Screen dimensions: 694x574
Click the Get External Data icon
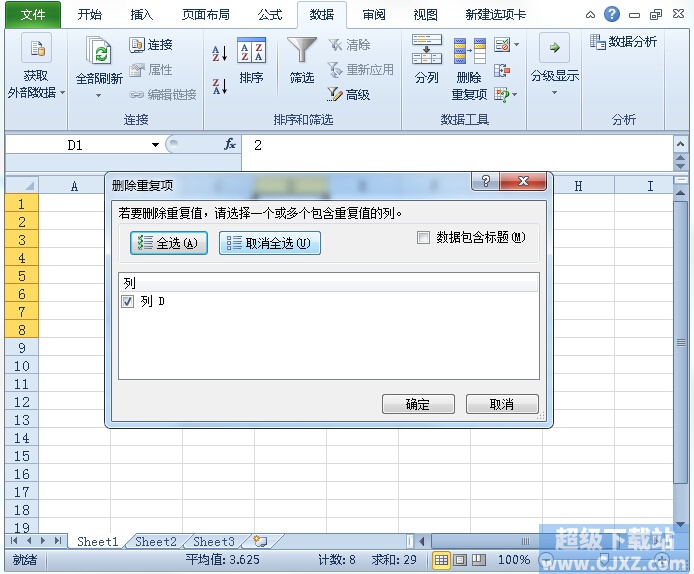(36, 48)
